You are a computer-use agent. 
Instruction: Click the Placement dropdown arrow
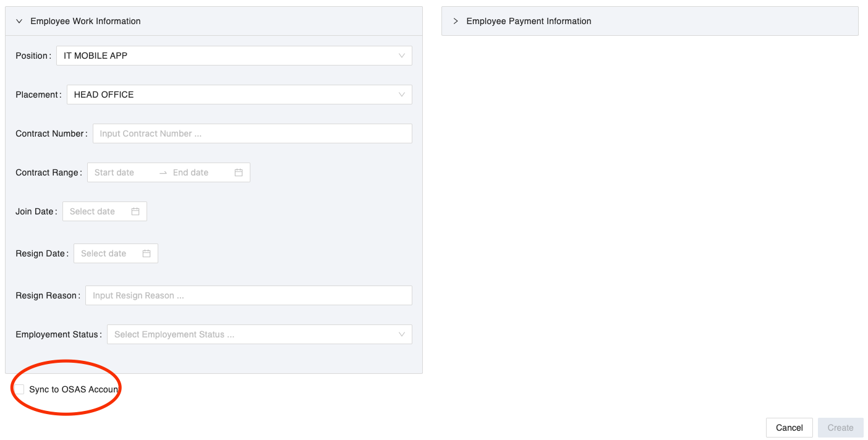(402, 95)
